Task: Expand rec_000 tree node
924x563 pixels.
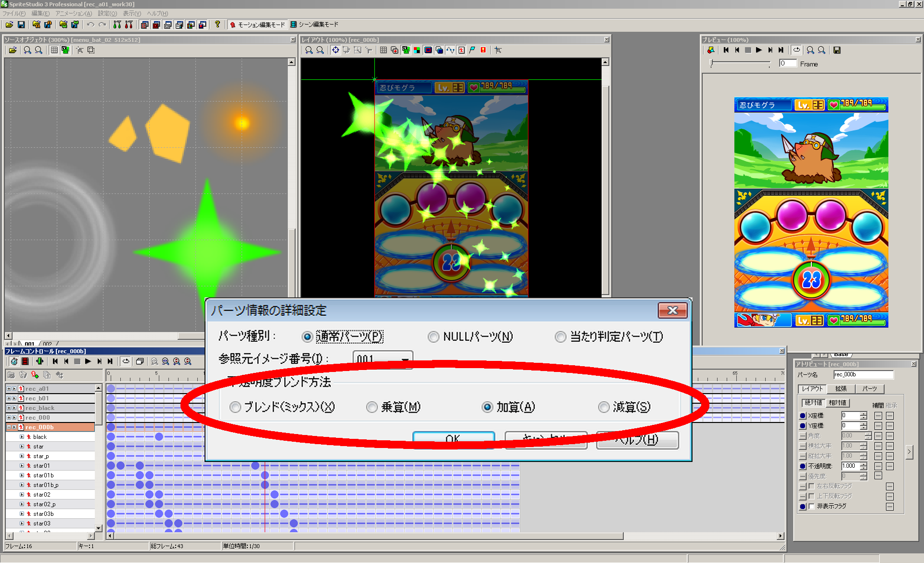Action: (9, 417)
